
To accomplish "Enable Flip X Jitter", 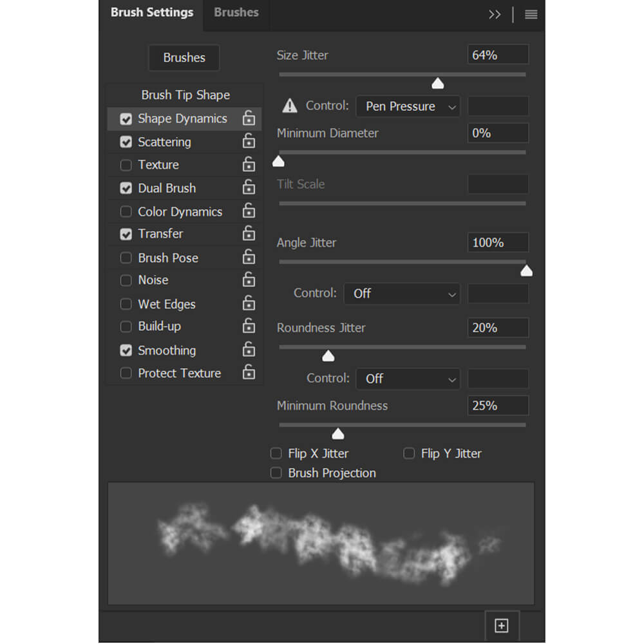I will 276,453.
